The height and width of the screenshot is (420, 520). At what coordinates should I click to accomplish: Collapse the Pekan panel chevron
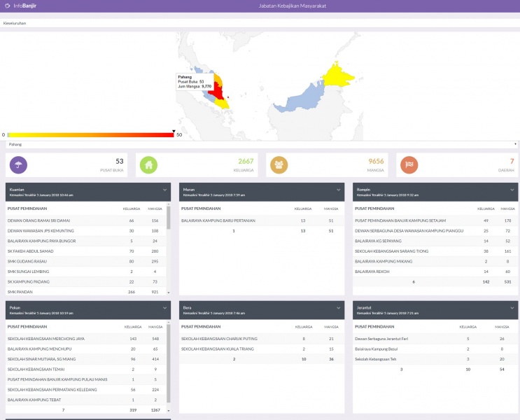pos(165,308)
